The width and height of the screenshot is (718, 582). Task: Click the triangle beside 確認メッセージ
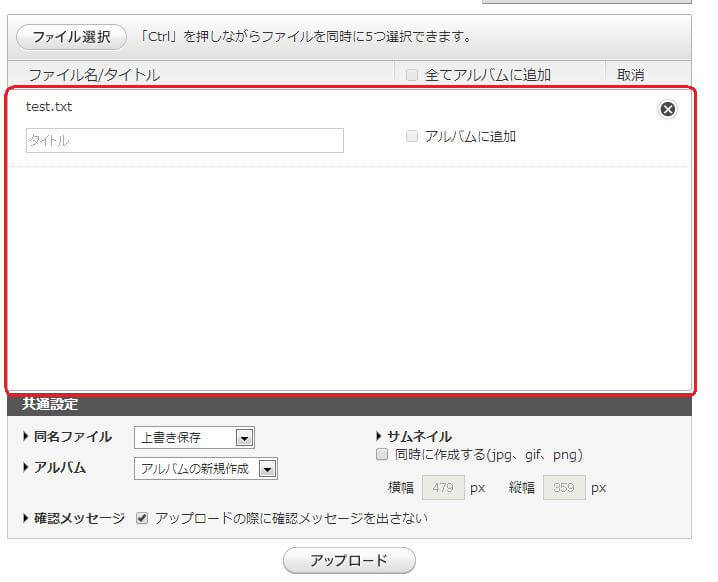click(25, 519)
